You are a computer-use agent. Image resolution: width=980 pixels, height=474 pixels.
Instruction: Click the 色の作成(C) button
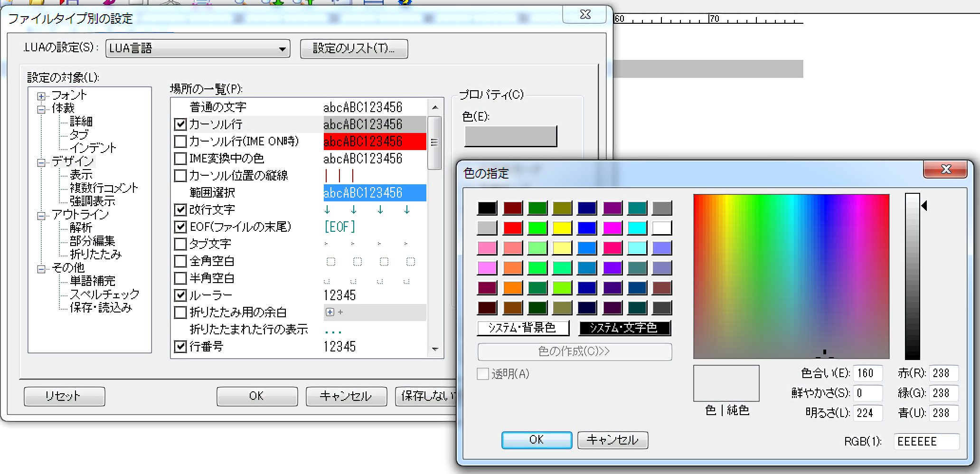tap(574, 351)
